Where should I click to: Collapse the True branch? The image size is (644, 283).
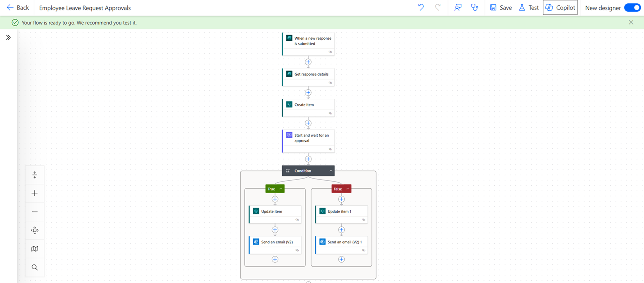[x=281, y=189]
